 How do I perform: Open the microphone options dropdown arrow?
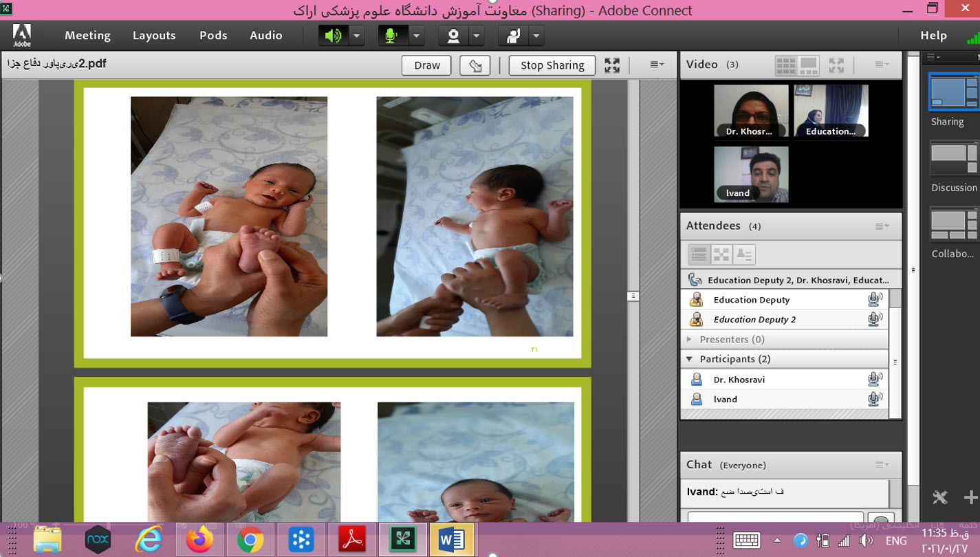tap(416, 35)
